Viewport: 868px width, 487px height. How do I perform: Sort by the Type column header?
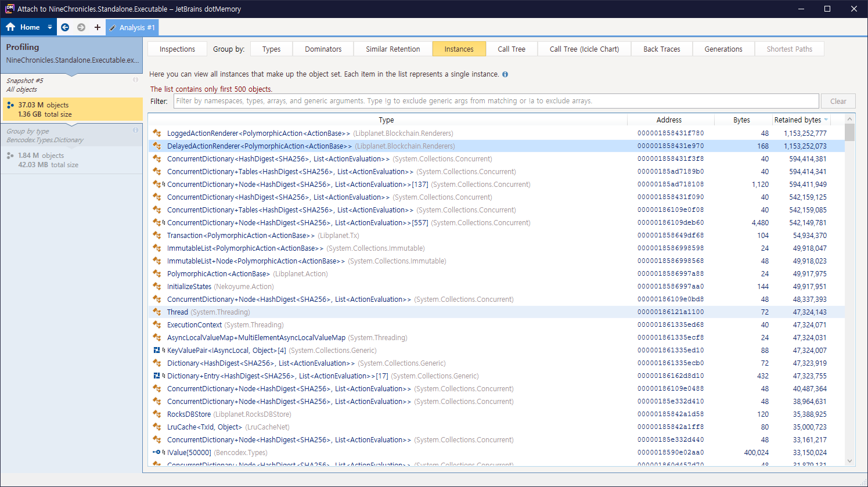387,120
